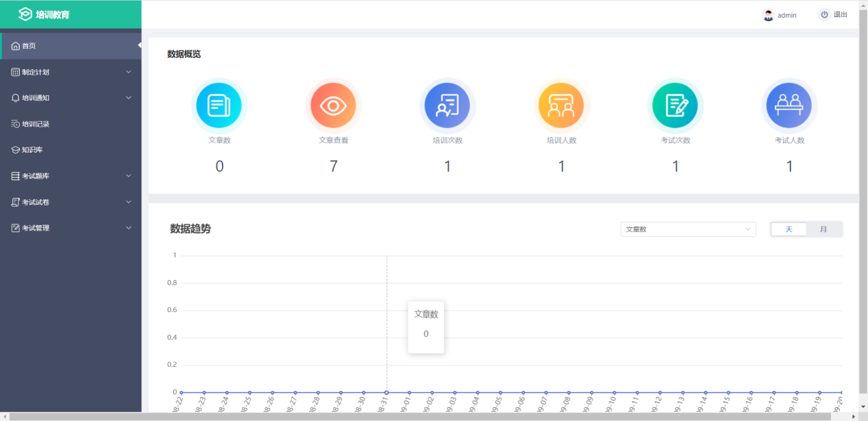Screen dimensions: 868x421
Task: Open the 文章数 trend dropdown
Action: click(688, 229)
